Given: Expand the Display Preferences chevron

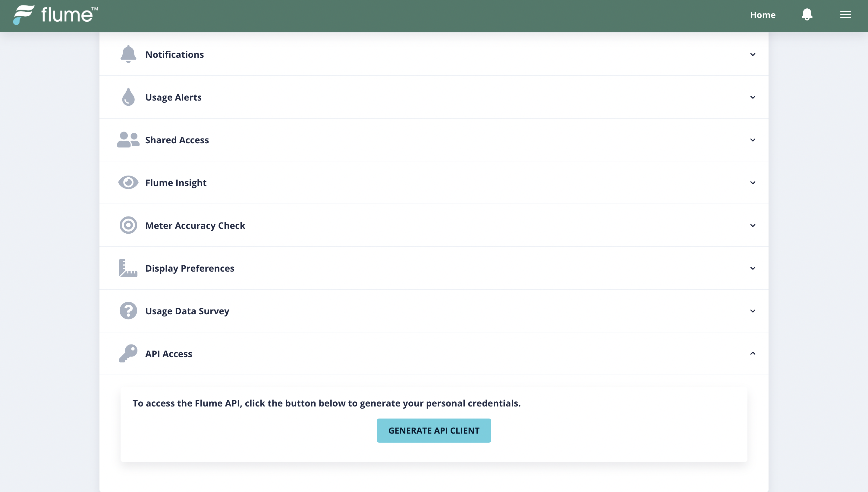Looking at the screenshot, I should coord(753,268).
